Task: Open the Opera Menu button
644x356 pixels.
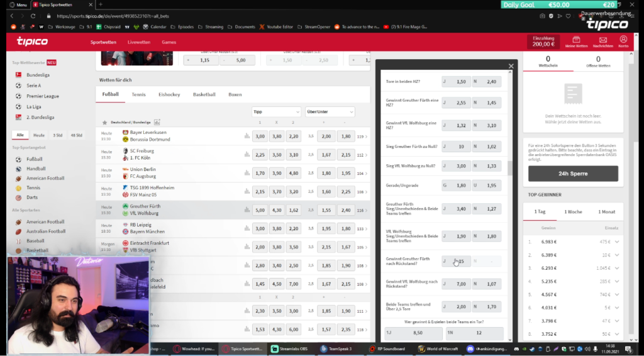Action: (x=18, y=4)
